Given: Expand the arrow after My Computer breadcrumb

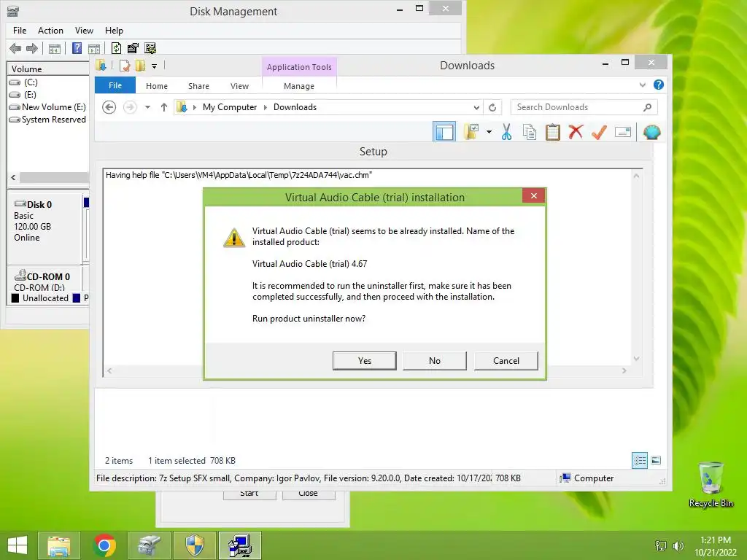Looking at the screenshot, I should coord(266,107).
